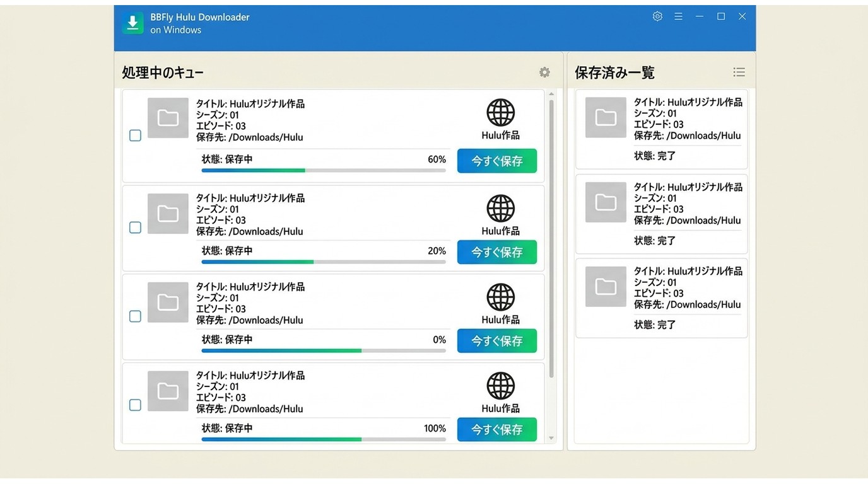The height and width of the screenshot is (484, 868).
Task: Click Hulu作品 label in the 60% item
Action: pos(500,135)
